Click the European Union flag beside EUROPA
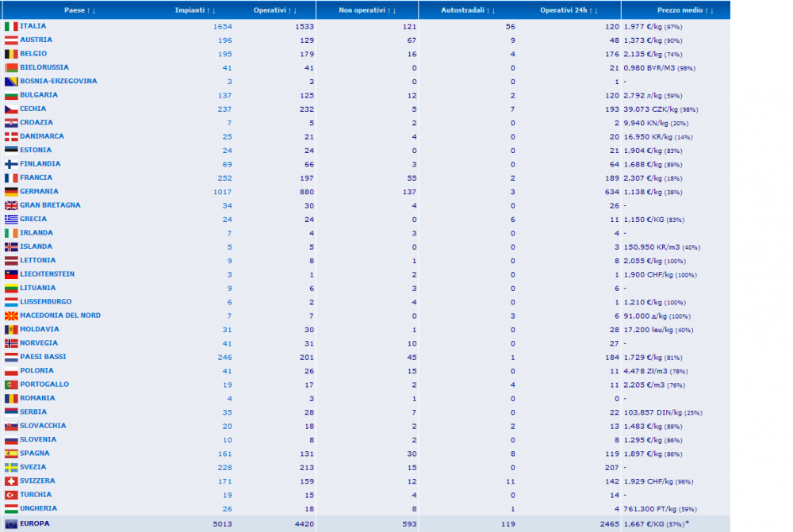 [11, 524]
